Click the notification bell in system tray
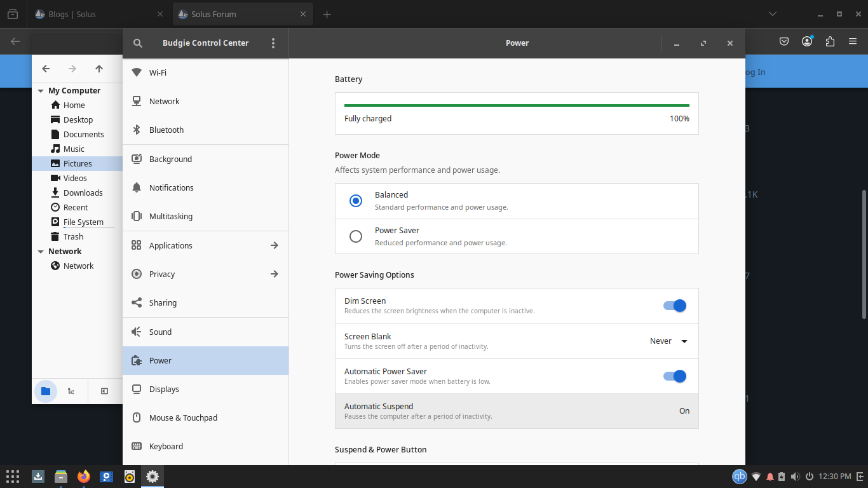The height and width of the screenshot is (488, 868). 770,477
